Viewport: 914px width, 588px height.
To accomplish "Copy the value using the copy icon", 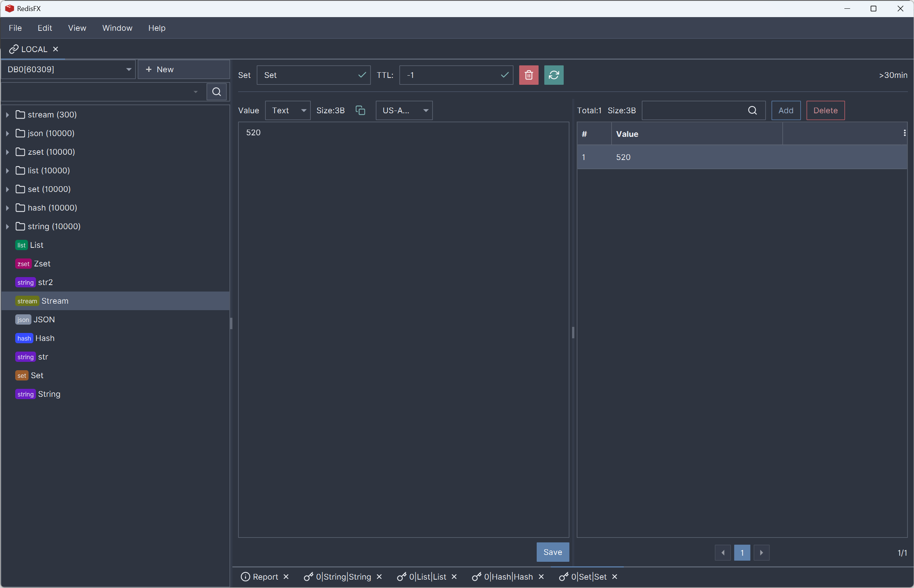I will (x=360, y=110).
